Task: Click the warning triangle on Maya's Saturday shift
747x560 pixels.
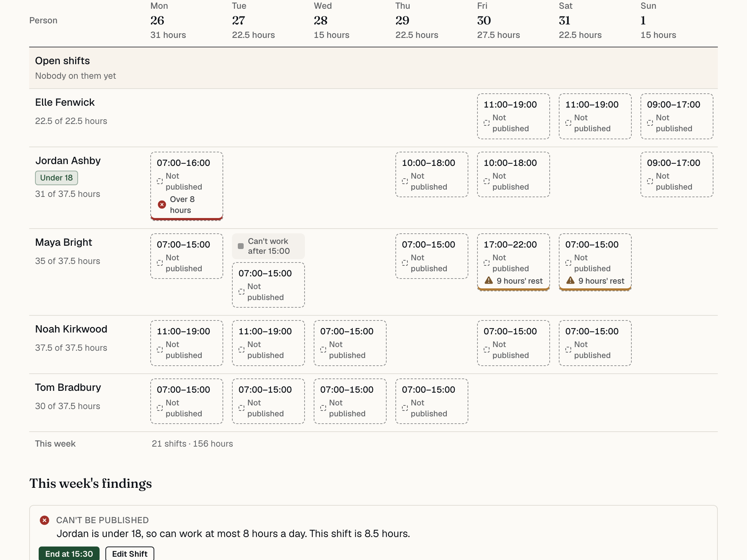Action: 570,280
